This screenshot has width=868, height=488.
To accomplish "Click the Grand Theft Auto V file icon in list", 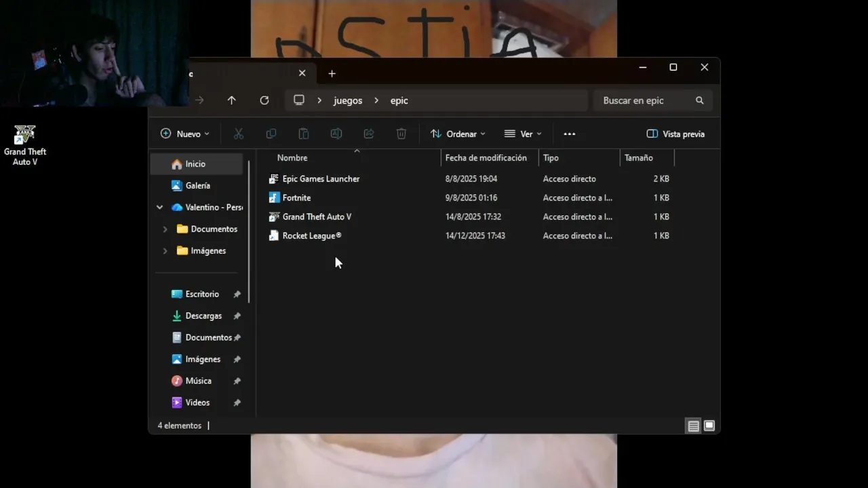I will click(274, 217).
